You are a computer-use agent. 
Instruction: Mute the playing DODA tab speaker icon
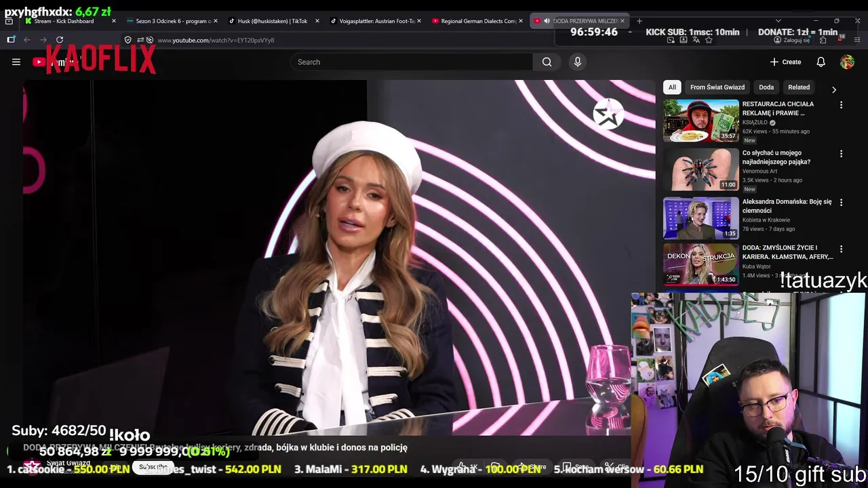pos(547,21)
